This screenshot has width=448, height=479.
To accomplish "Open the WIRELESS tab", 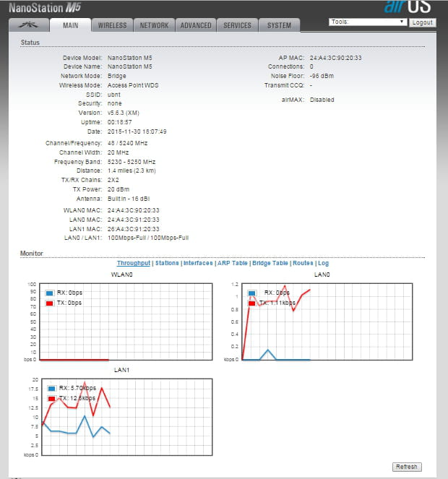I will click(112, 25).
